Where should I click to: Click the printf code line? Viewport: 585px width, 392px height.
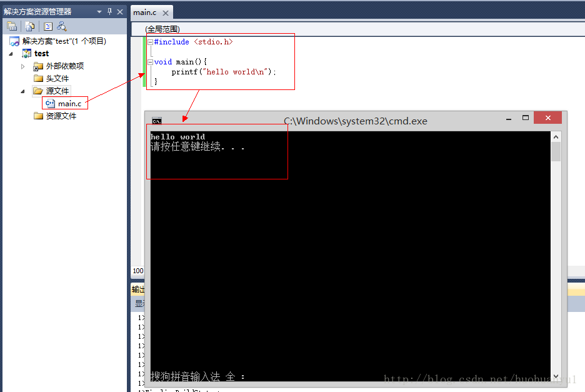224,72
